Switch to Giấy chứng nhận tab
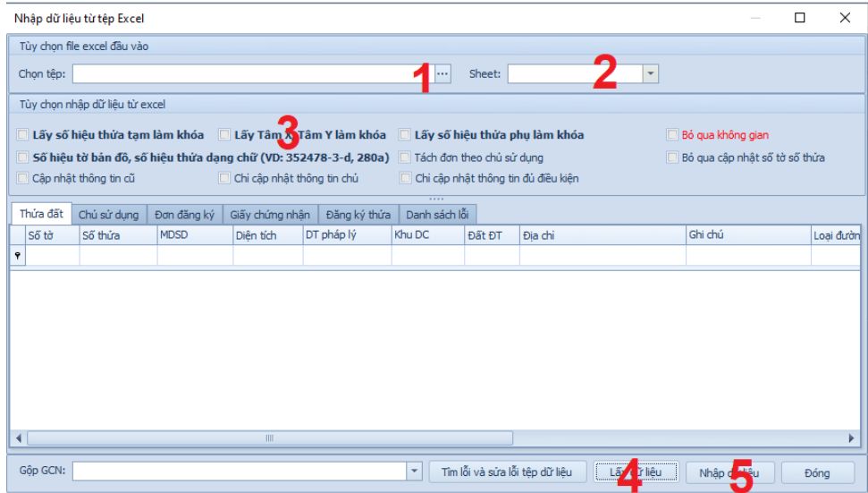Image resolution: width=868 pixels, height=493 pixels. 270,215
